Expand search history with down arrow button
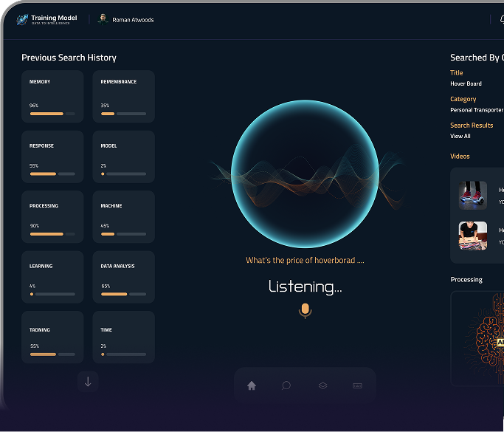 tap(88, 381)
